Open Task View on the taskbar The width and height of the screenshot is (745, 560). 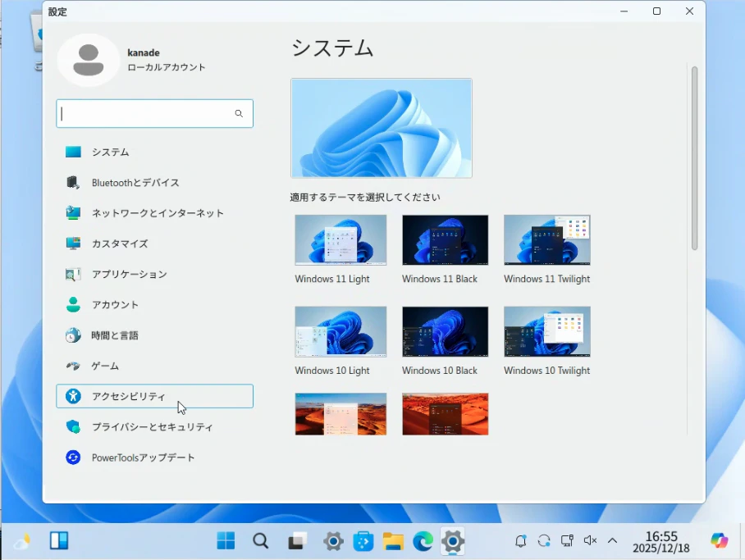(x=298, y=540)
